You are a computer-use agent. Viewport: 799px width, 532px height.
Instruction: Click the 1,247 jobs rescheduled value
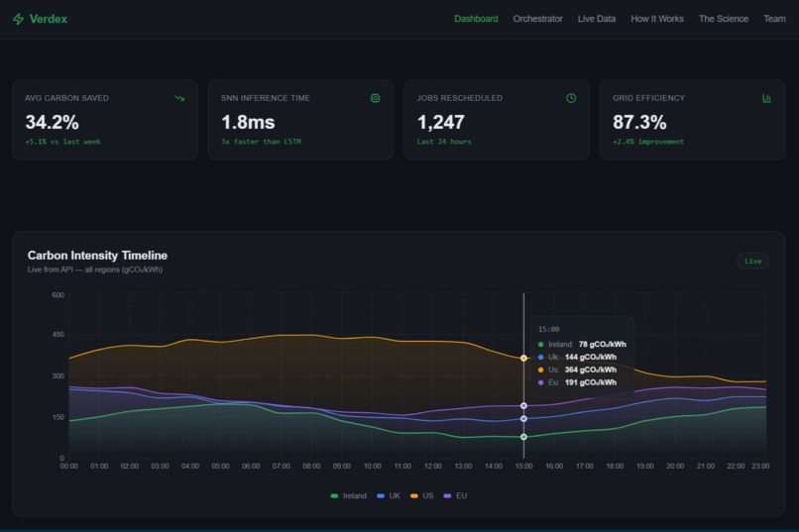click(441, 122)
